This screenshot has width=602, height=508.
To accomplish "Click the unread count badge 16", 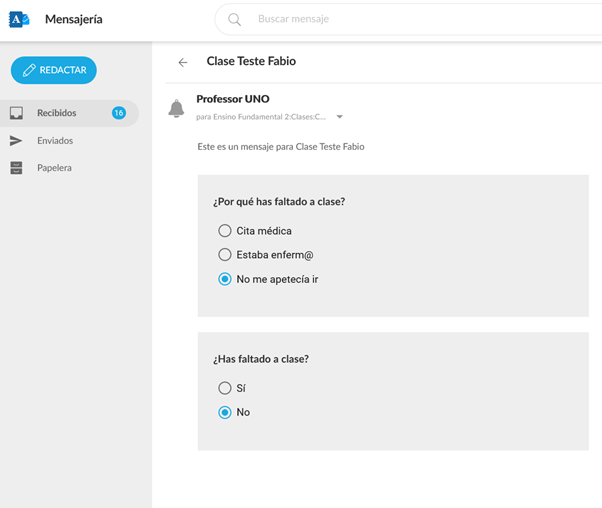I will click(x=118, y=113).
